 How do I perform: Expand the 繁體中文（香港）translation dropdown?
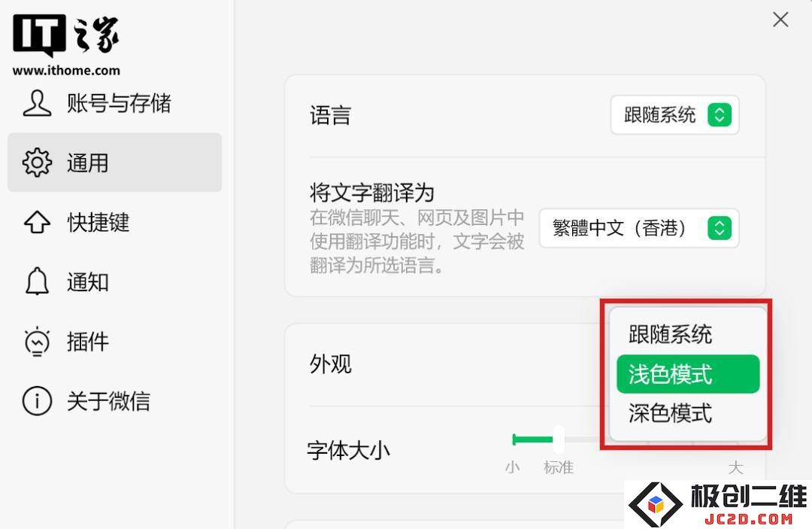coord(638,229)
